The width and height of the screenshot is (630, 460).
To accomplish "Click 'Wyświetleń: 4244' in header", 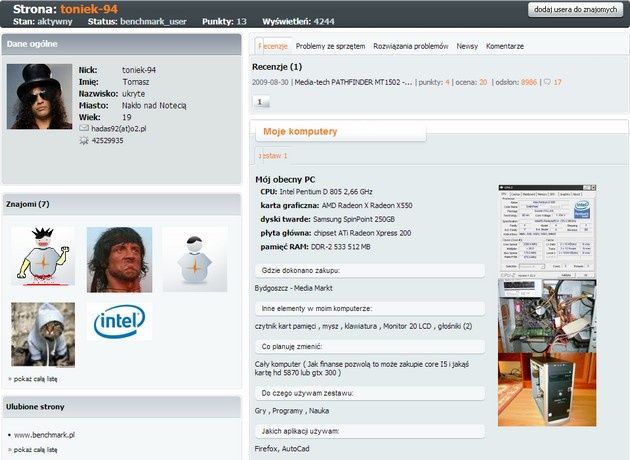I will (x=298, y=22).
